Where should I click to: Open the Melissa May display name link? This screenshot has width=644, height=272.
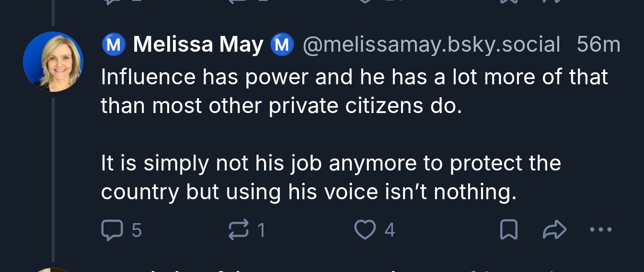[x=198, y=45]
